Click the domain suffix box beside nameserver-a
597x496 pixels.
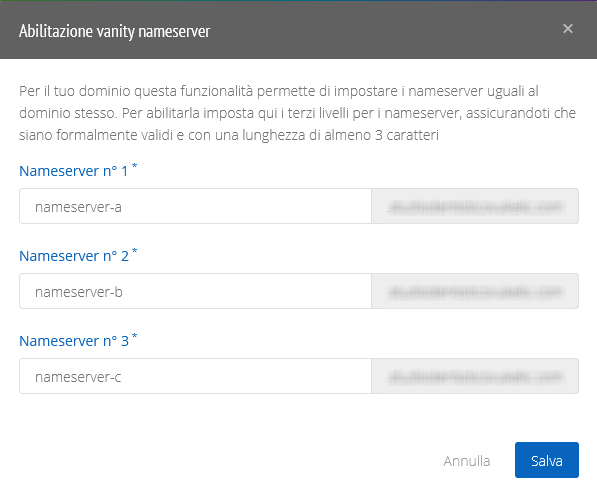(x=475, y=206)
